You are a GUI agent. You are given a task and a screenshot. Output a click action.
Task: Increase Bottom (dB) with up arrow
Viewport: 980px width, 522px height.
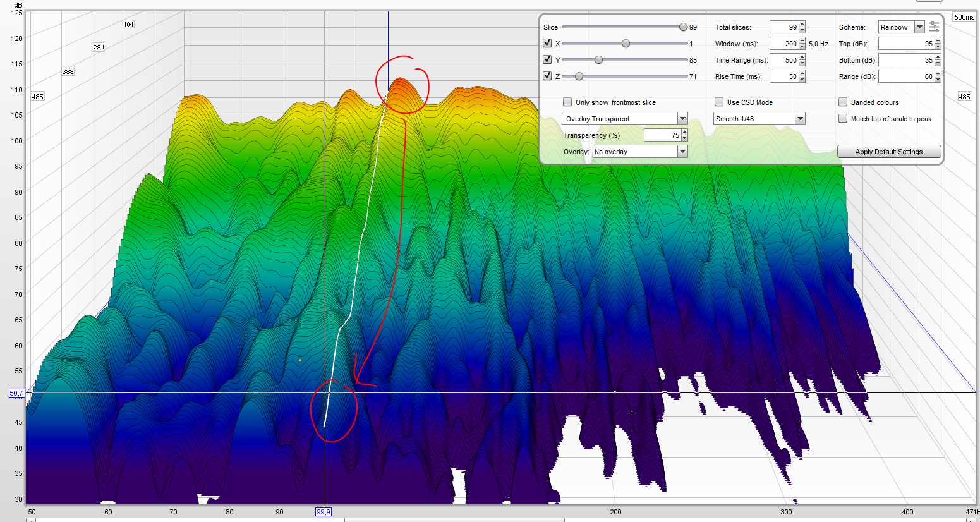938,57
